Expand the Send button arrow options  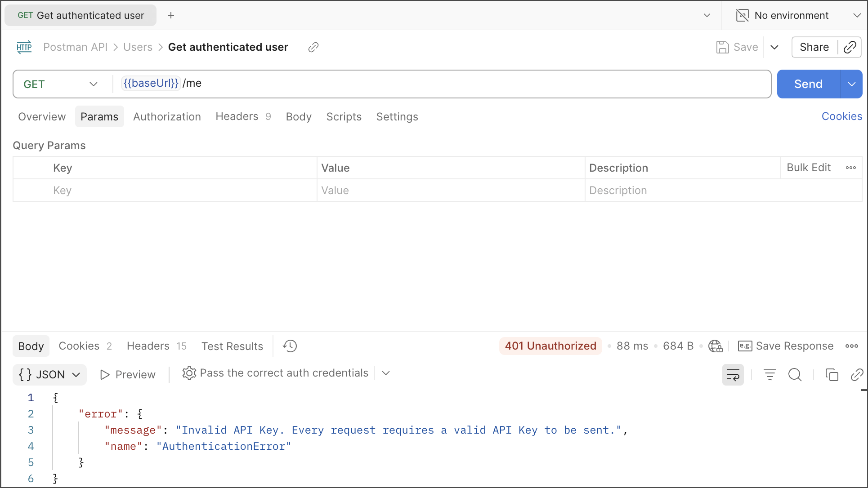(x=852, y=84)
